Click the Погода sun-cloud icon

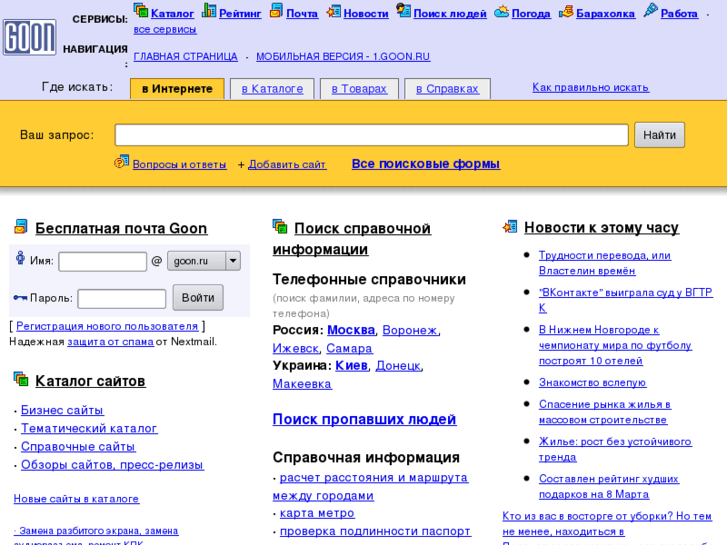coord(501,11)
